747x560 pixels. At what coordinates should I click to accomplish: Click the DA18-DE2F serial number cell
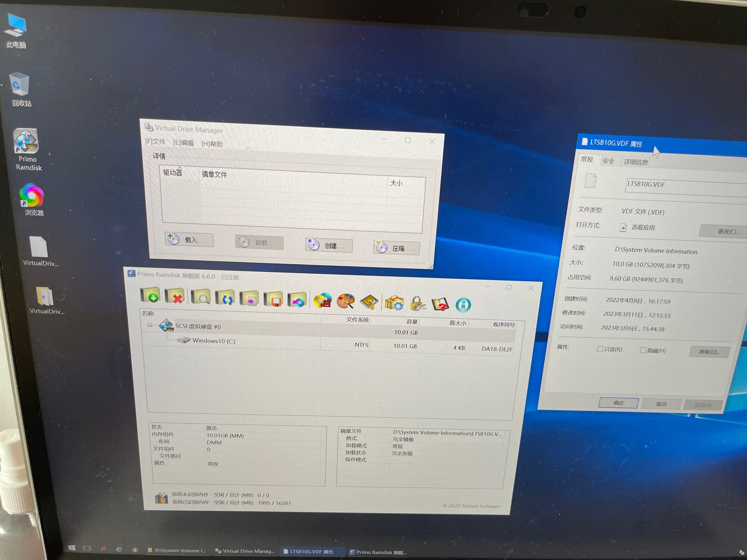[497, 349]
